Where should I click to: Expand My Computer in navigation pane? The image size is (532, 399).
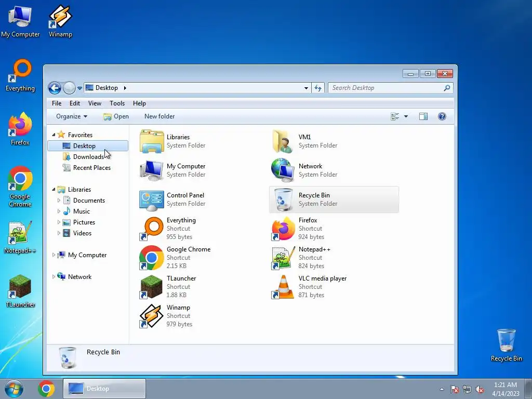(54, 255)
